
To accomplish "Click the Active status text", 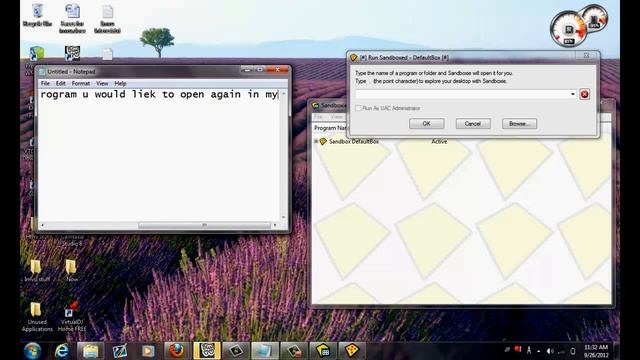I will (x=439, y=142).
